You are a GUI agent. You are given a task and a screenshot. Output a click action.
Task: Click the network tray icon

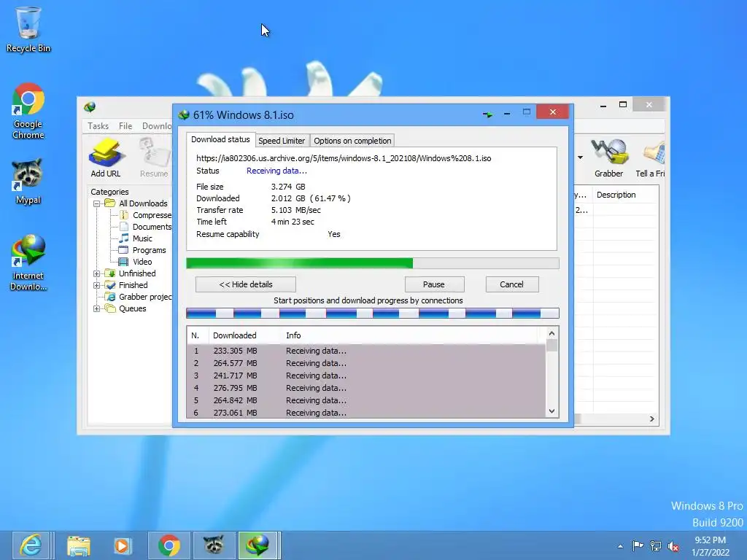(x=656, y=545)
